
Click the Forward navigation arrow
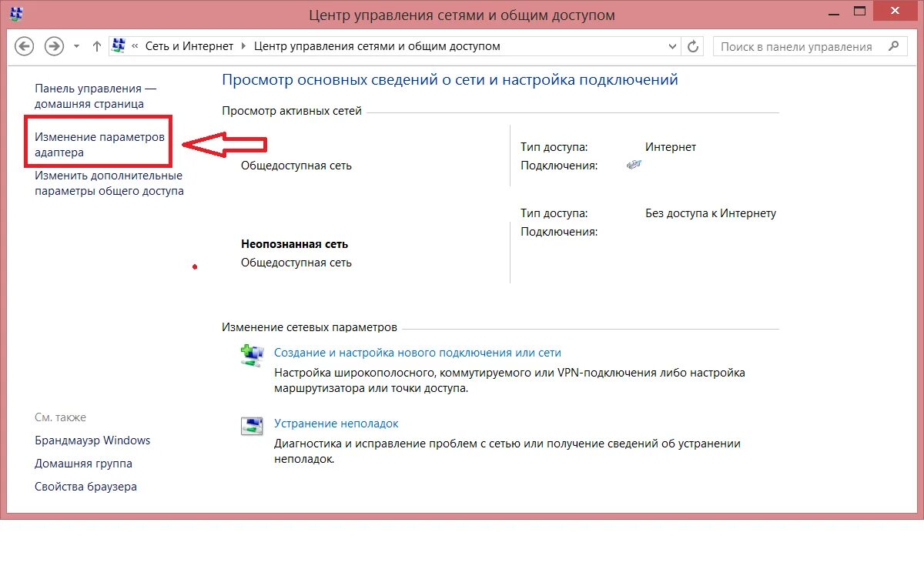click(54, 46)
